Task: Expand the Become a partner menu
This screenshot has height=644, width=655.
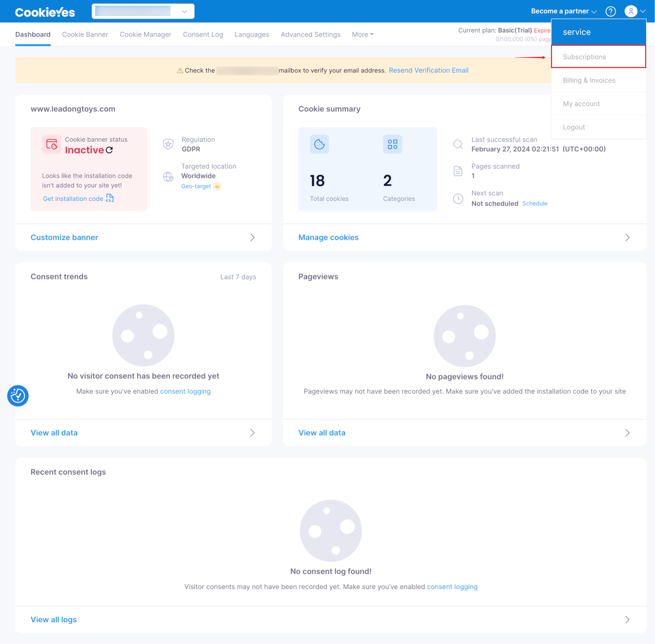Action: point(563,11)
